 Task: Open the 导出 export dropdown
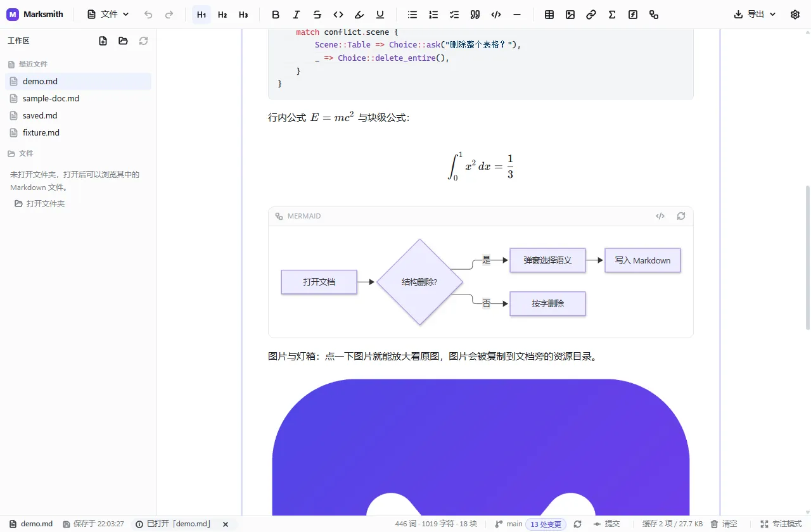point(755,14)
